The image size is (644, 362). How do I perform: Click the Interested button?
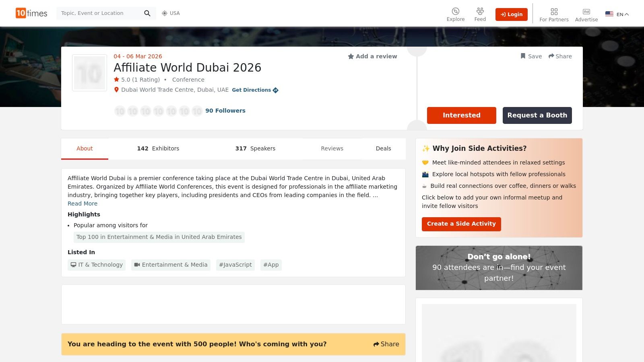[x=461, y=115]
